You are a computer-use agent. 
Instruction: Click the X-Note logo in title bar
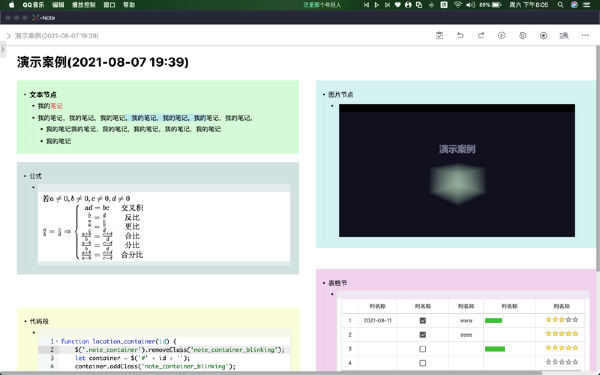[36, 18]
